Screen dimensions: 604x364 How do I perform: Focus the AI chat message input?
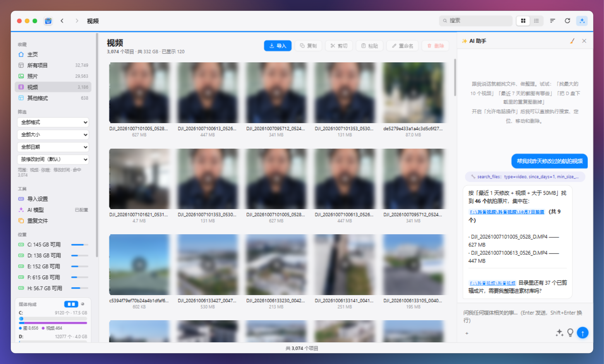tap(525, 316)
